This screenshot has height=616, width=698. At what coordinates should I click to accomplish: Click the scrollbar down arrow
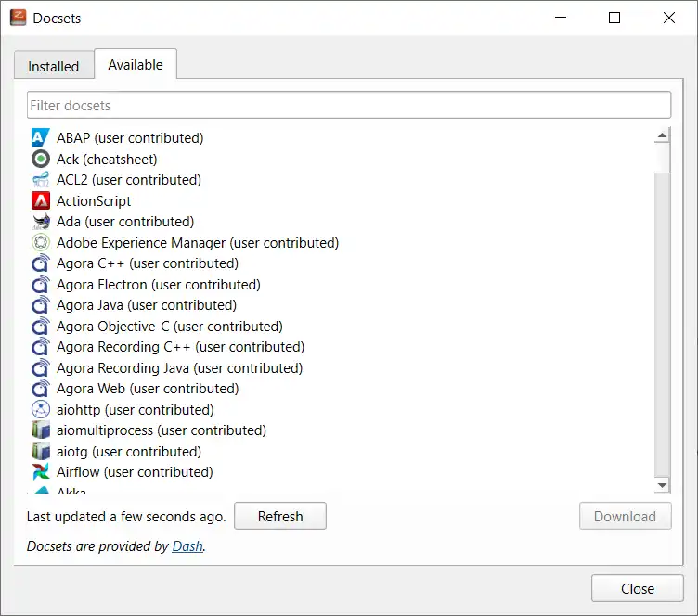(662, 485)
